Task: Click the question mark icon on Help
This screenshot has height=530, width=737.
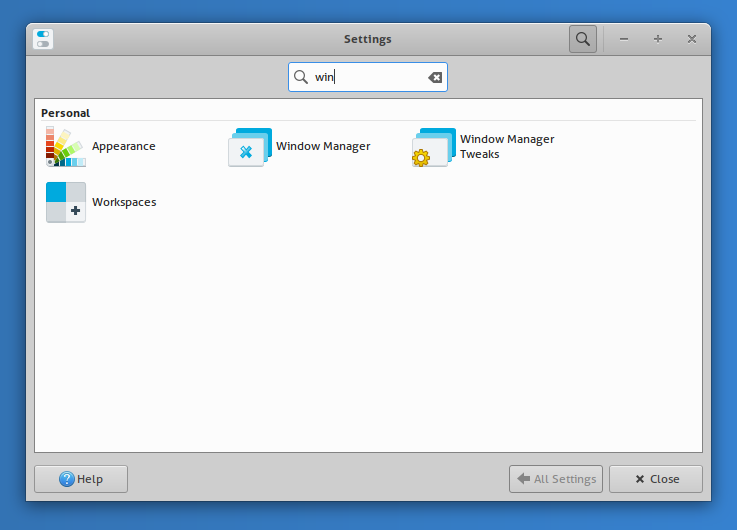Action: click(67, 479)
